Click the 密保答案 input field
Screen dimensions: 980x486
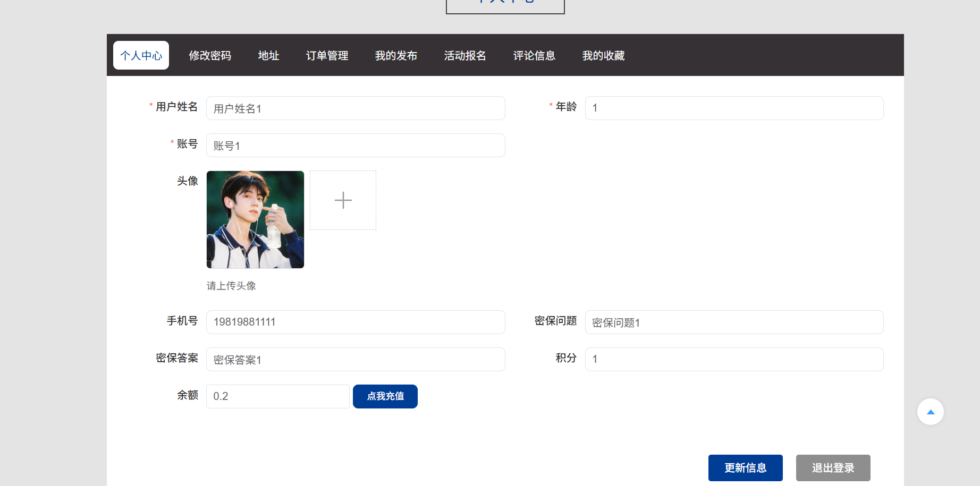click(x=356, y=359)
